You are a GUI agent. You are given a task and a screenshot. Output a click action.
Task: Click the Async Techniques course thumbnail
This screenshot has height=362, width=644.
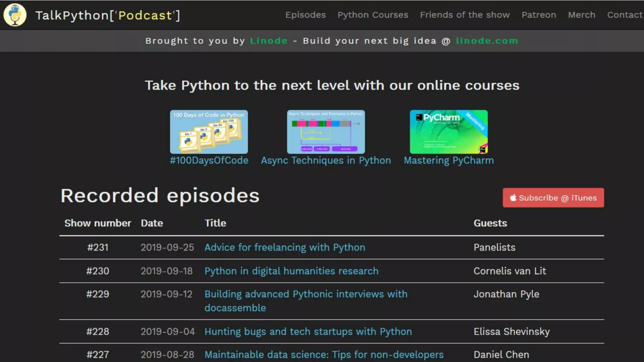[326, 132]
